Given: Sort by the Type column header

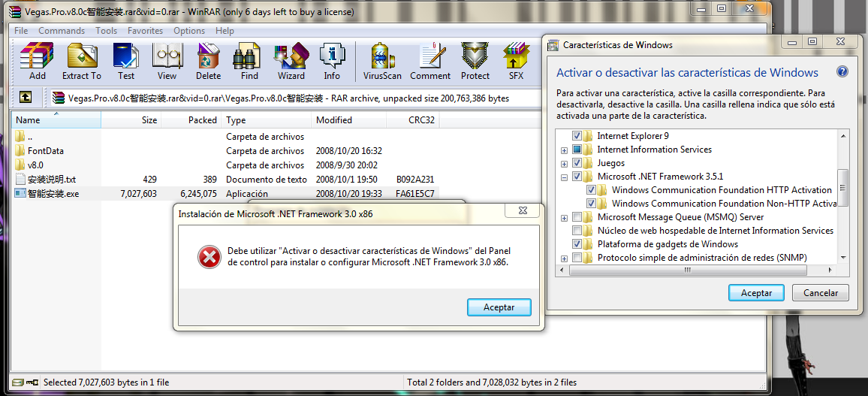Looking at the screenshot, I should (267, 119).
